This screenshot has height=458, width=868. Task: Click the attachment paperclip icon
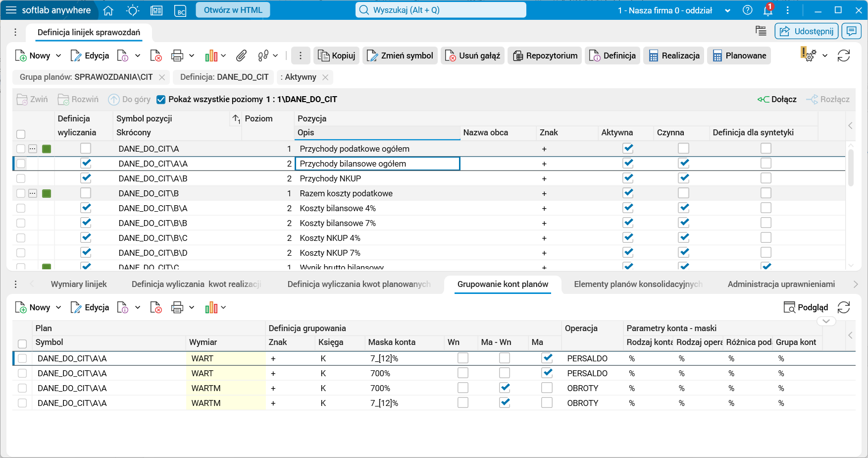[x=241, y=56]
